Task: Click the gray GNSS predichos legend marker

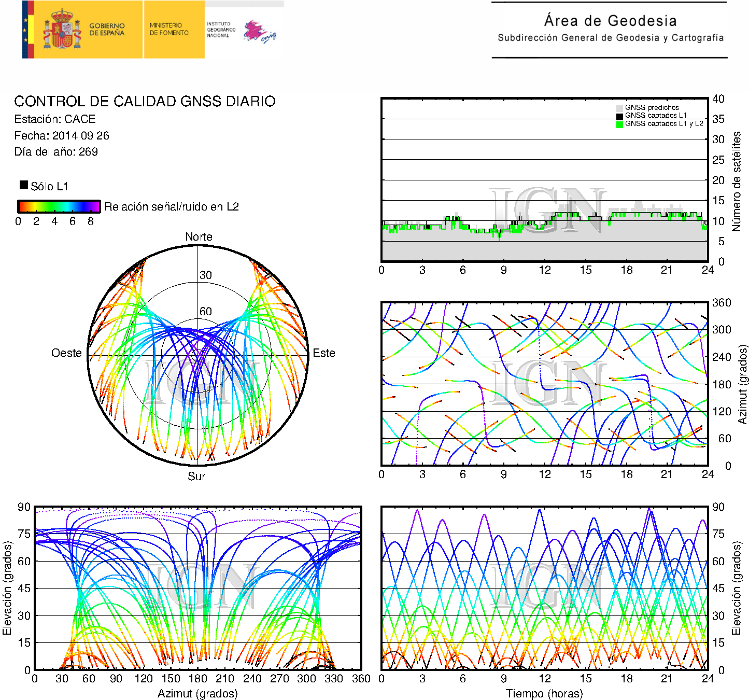Action: (x=619, y=108)
